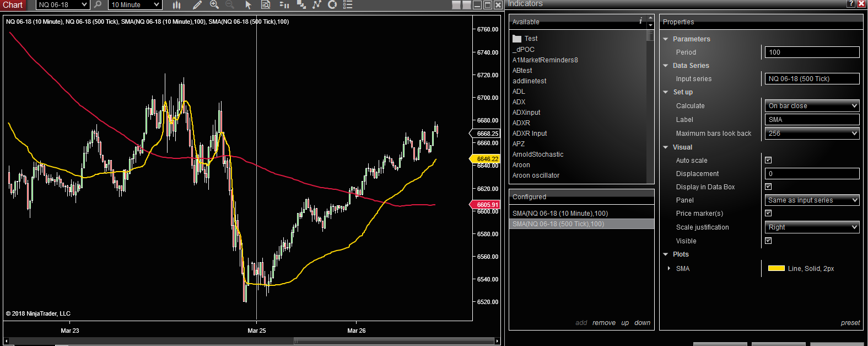The image size is (868, 346).
Task: Click the preset link
Action: coord(850,323)
